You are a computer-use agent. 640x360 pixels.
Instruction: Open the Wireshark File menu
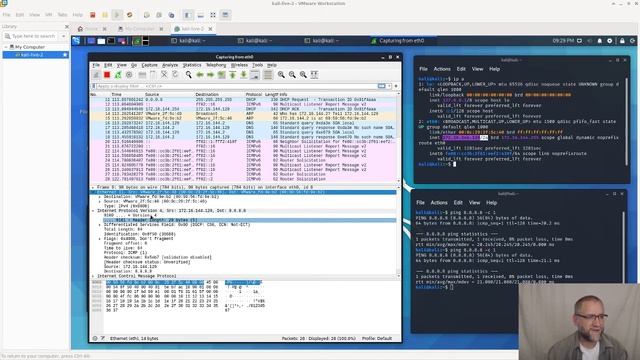click(96, 65)
